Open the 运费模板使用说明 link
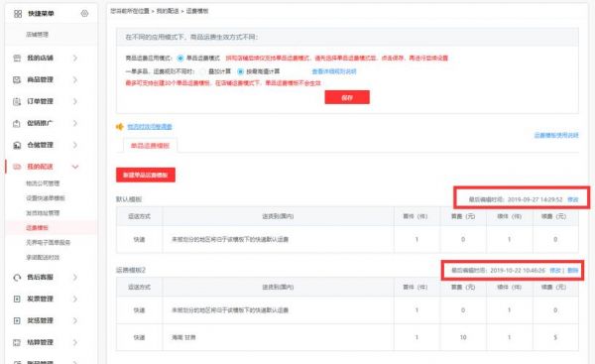 click(x=556, y=135)
